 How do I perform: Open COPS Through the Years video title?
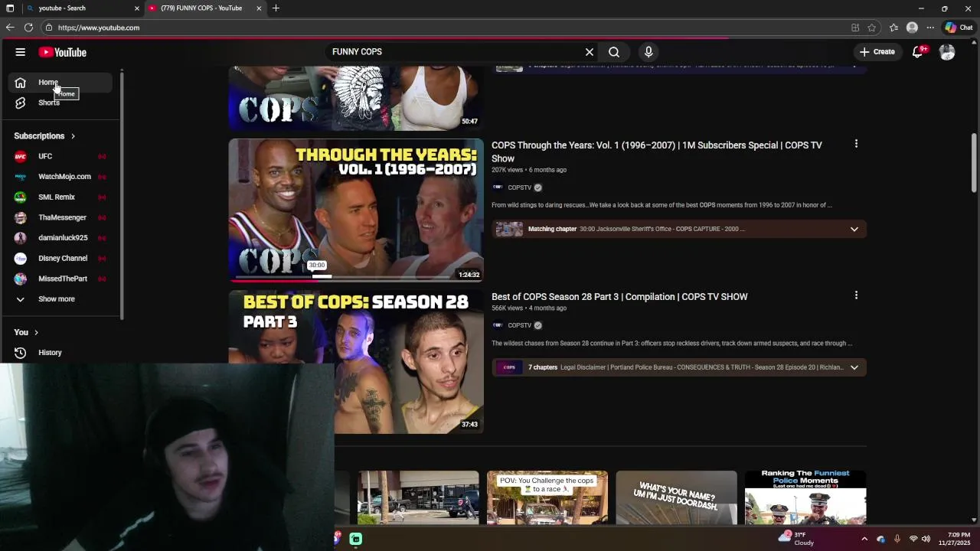tap(657, 152)
